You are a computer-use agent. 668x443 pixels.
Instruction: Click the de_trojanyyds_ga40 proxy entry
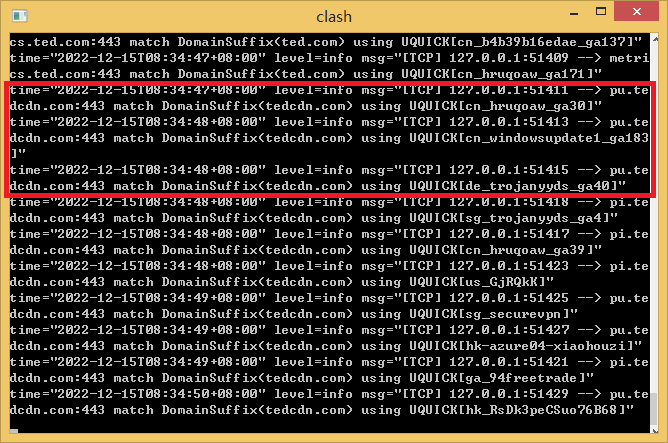538,186
